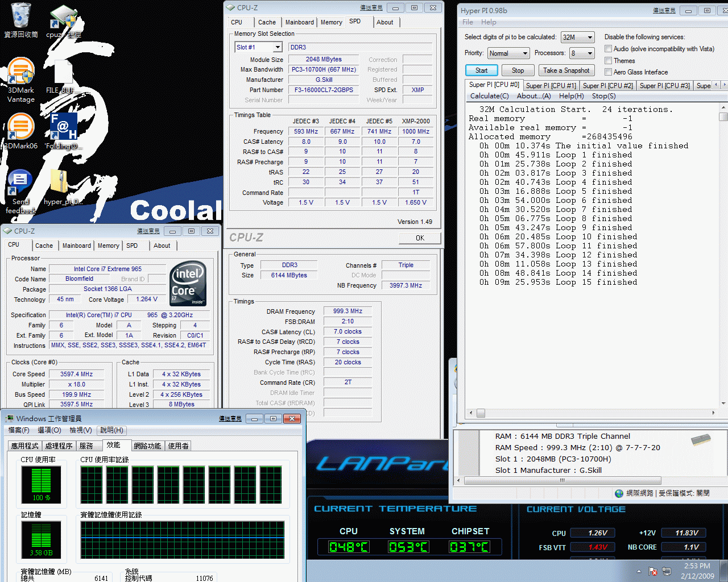Screen dimensions: 728x582
Task: Open Stop(S) menu in Super PI
Action: click(x=603, y=96)
